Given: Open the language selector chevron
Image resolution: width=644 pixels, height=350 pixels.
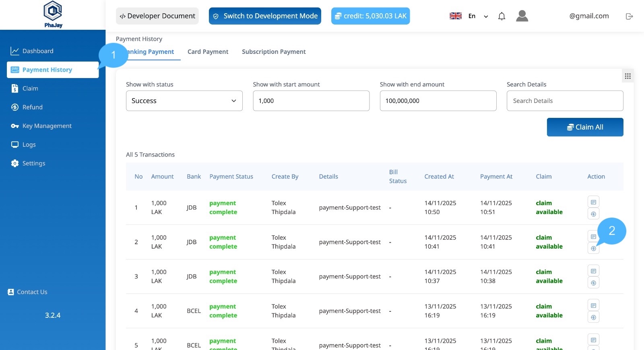Looking at the screenshot, I should coord(486,16).
